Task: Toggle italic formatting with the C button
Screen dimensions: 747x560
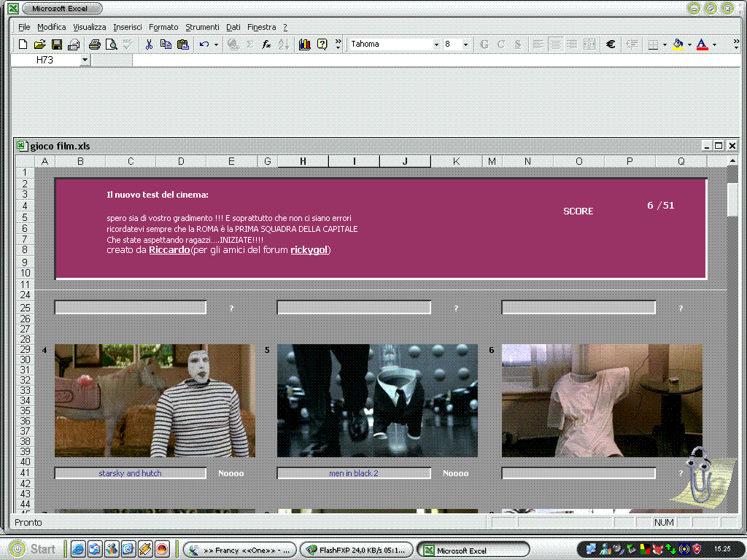Action: [501, 44]
